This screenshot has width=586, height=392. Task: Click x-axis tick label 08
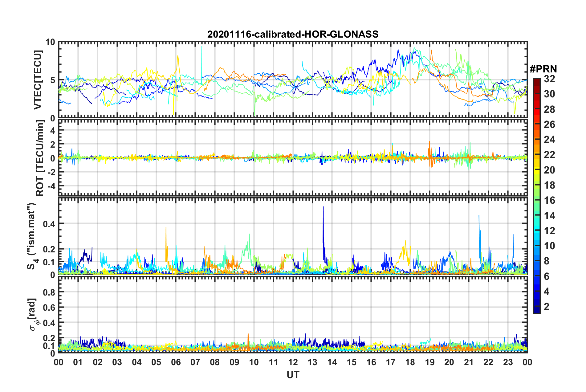coord(215,362)
